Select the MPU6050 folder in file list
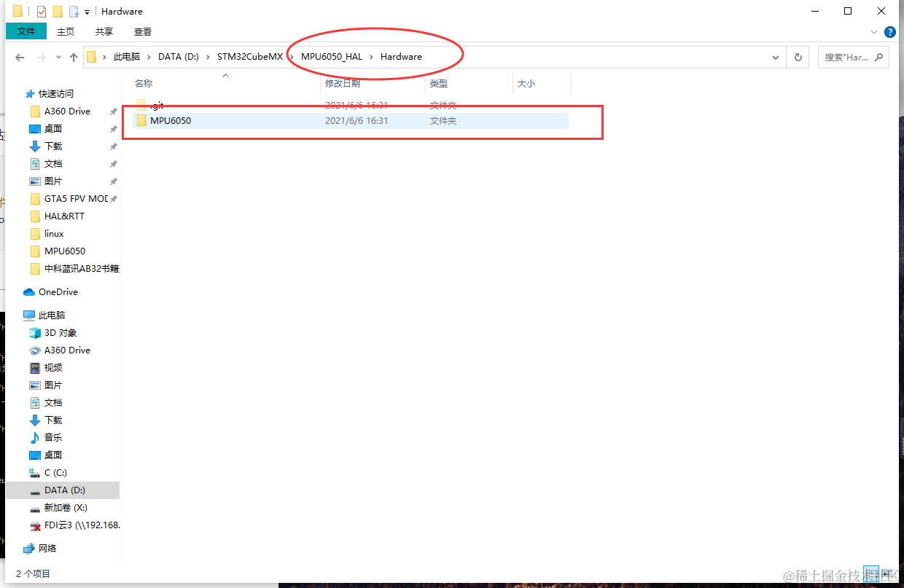This screenshot has width=904, height=588. point(350,121)
